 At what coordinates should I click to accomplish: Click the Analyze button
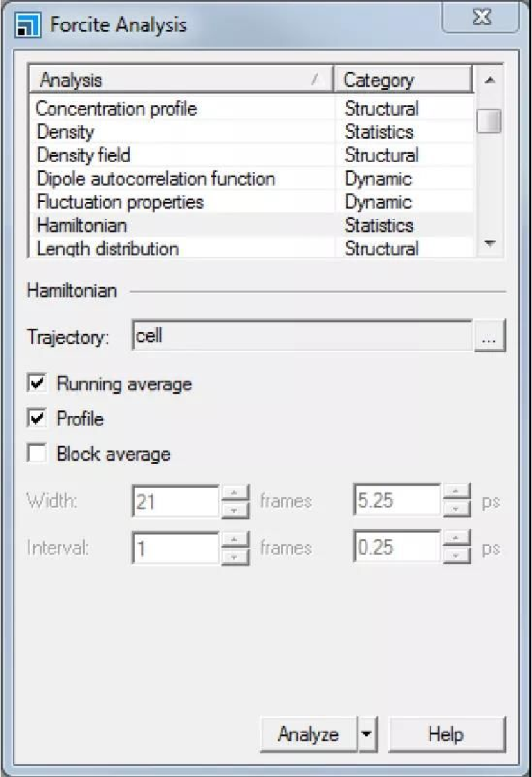(x=309, y=735)
